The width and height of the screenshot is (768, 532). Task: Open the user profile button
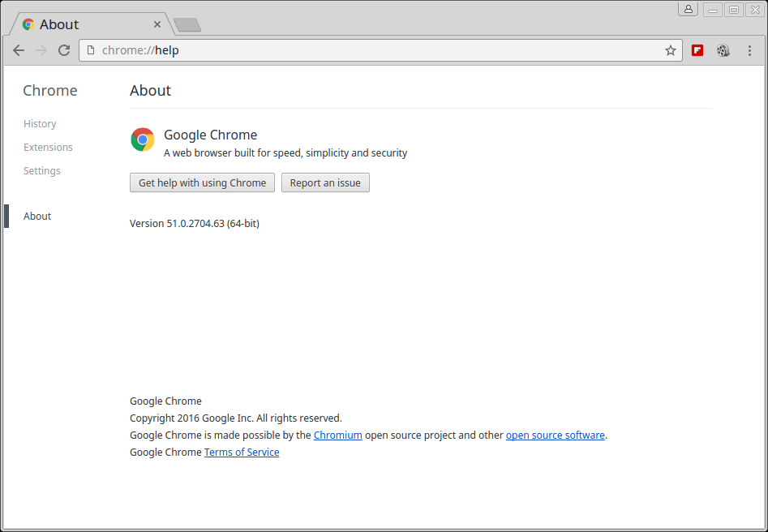689,9
